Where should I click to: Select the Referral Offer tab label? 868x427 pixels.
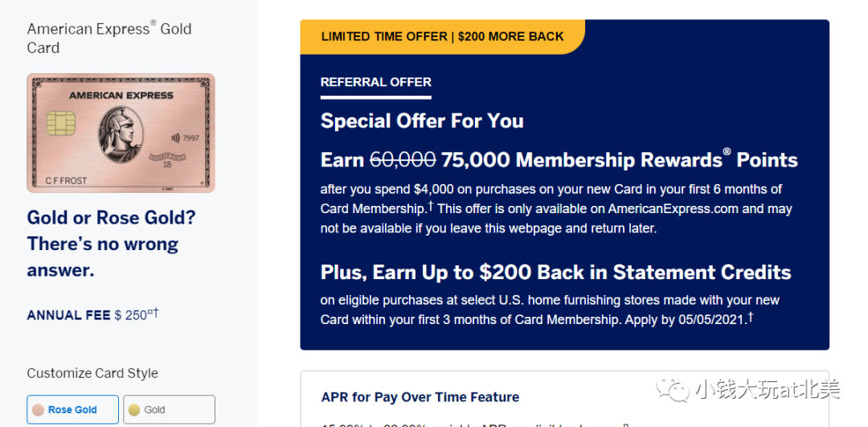376,82
